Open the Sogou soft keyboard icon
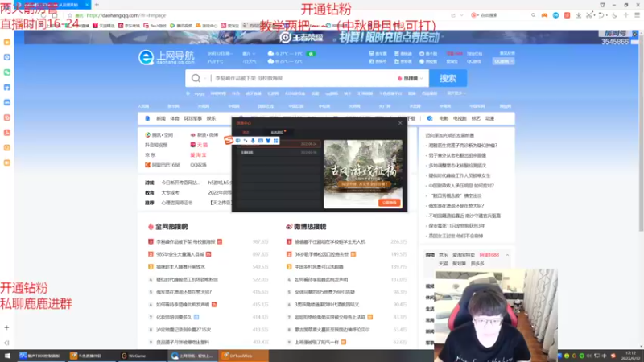 coord(260,141)
